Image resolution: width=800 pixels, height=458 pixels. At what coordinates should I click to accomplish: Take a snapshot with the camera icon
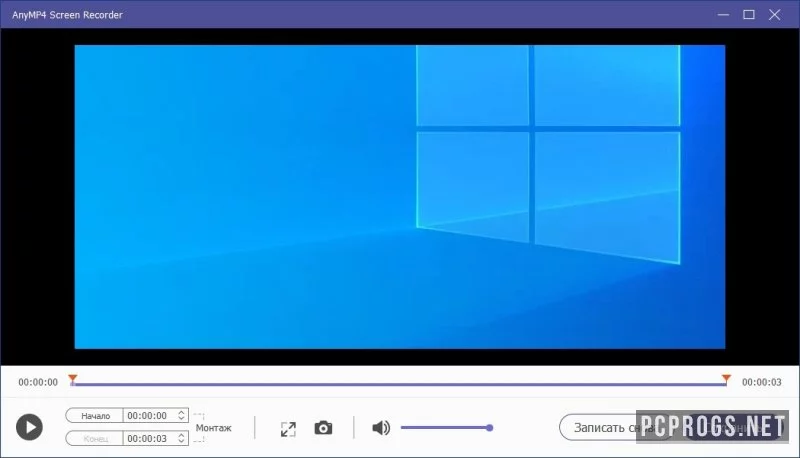pos(323,428)
